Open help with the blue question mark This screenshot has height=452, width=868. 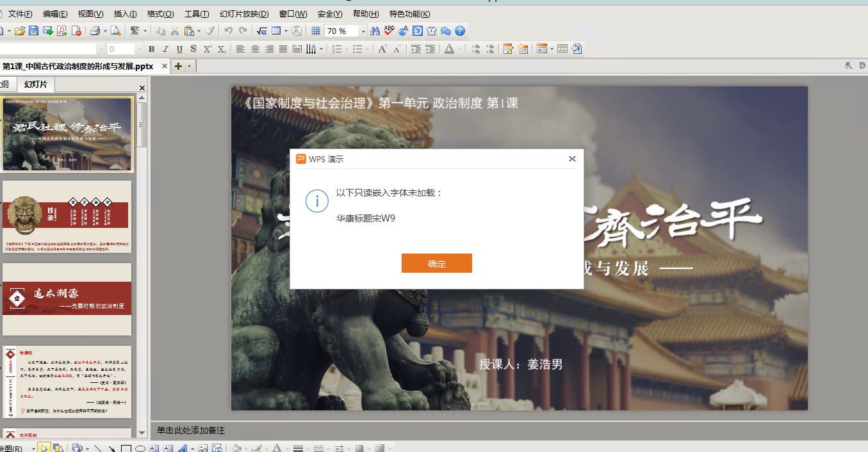(460, 31)
